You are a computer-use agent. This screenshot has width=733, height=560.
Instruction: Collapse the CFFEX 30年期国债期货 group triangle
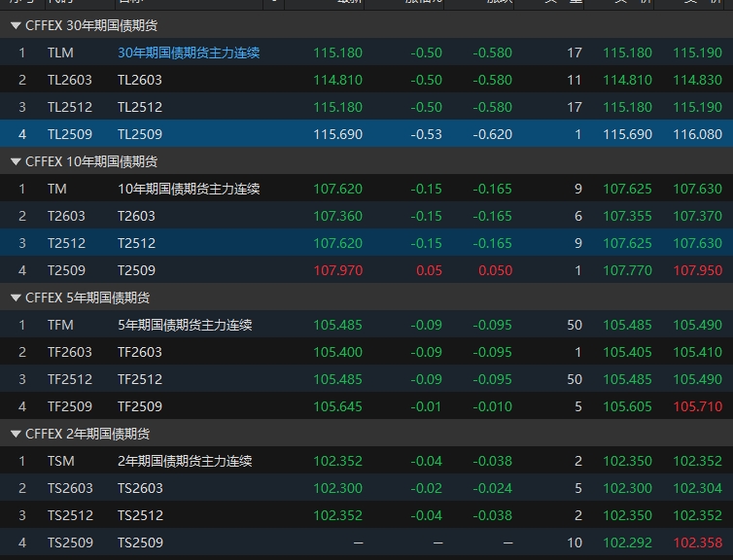click(x=16, y=25)
